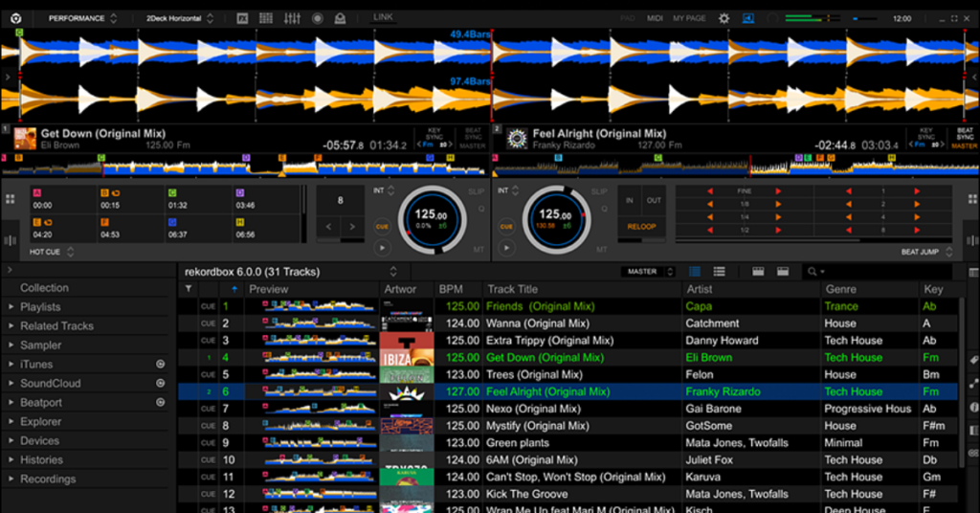
Task: Open the MASTER dropdown in browser
Action: (648, 272)
